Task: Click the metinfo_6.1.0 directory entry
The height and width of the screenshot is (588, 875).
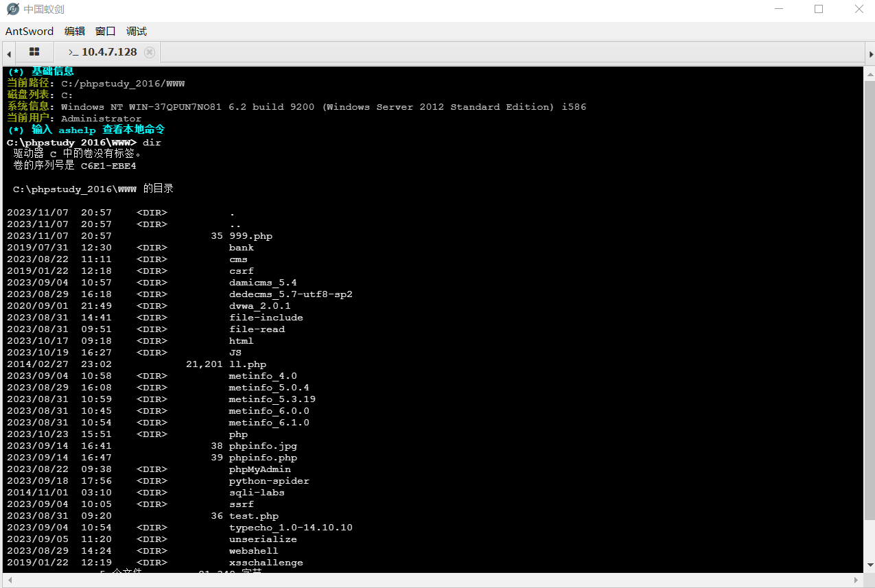Action: pos(269,423)
